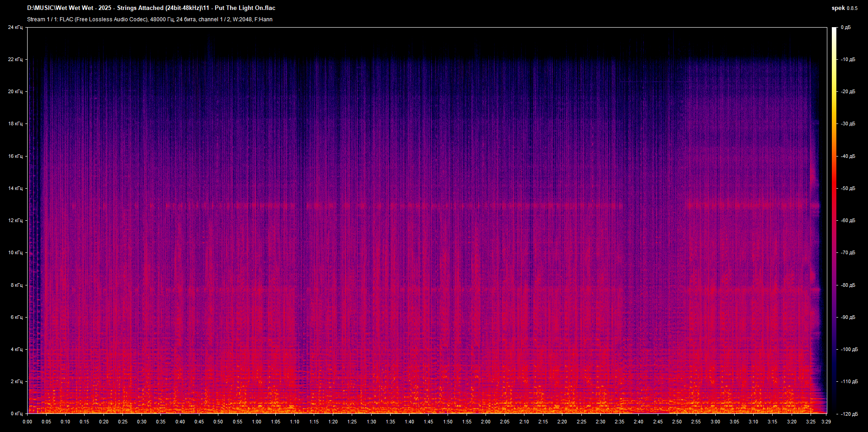The width and height of the screenshot is (868, 432).
Task: Click the 2:00 time axis label
Action: point(486,422)
